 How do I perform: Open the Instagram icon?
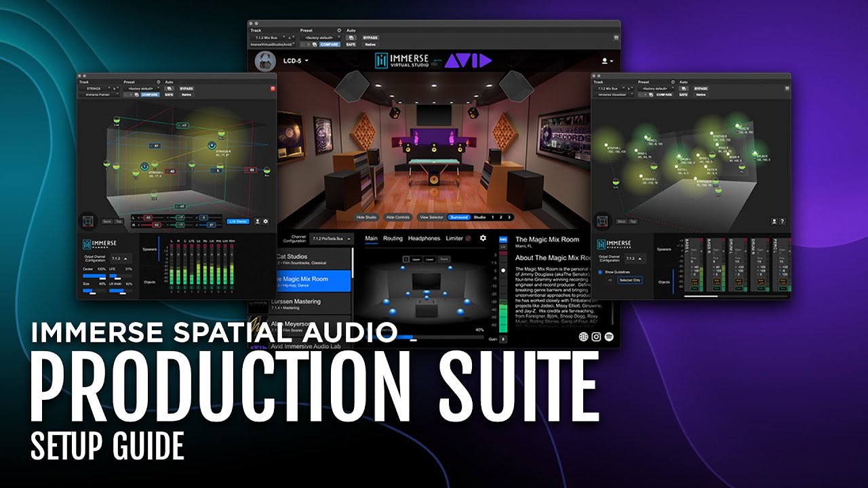596,337
